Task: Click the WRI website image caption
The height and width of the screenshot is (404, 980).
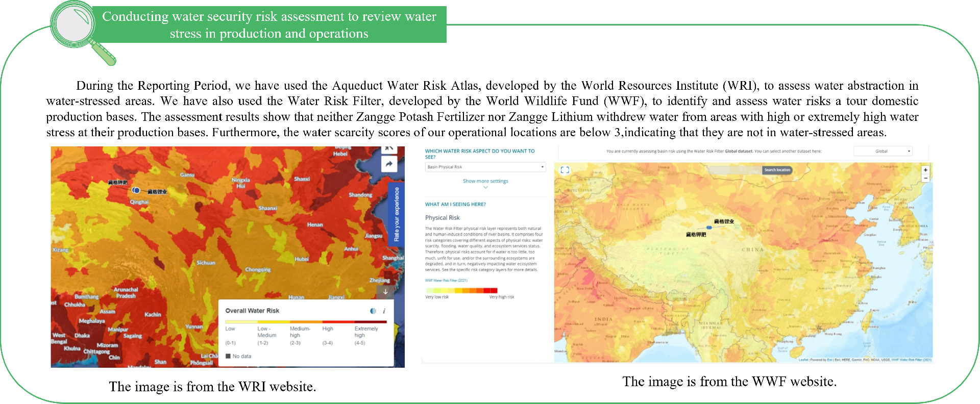Action: [212, 387]
